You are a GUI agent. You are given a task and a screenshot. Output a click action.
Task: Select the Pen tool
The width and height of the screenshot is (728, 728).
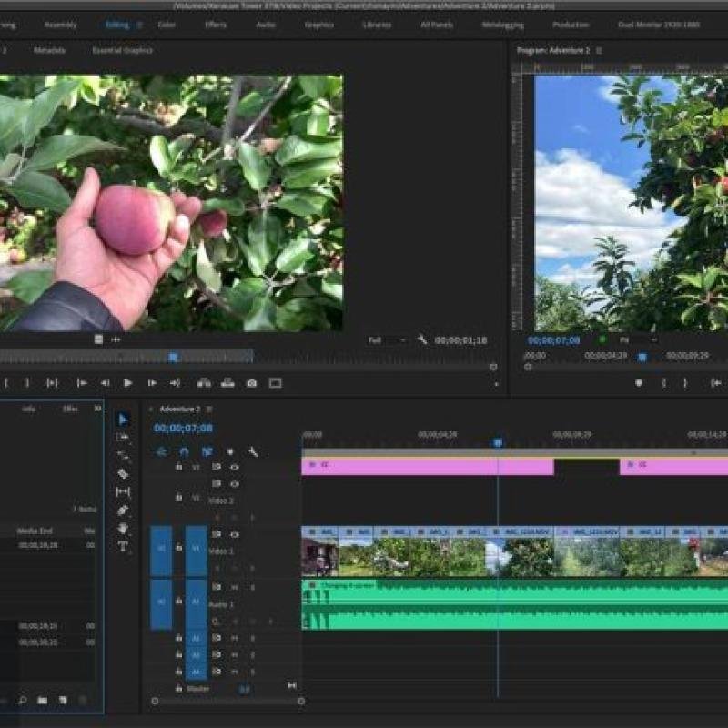tap(123, 511)
